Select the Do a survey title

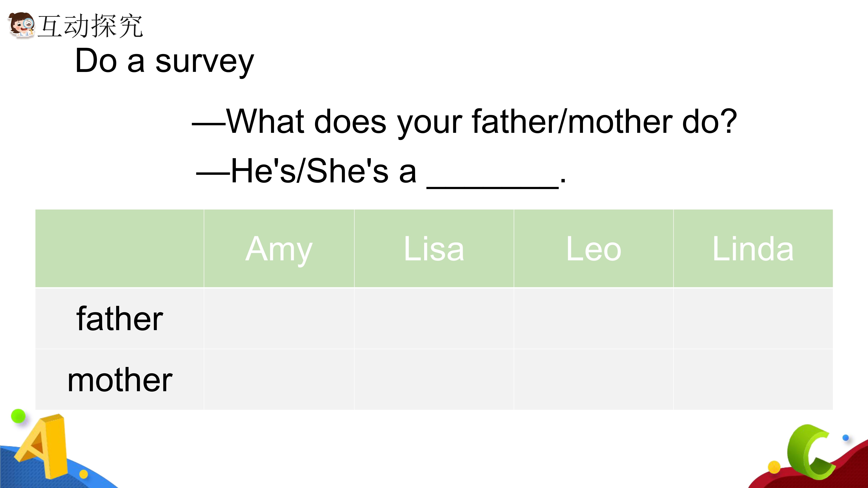click(164, 61)
